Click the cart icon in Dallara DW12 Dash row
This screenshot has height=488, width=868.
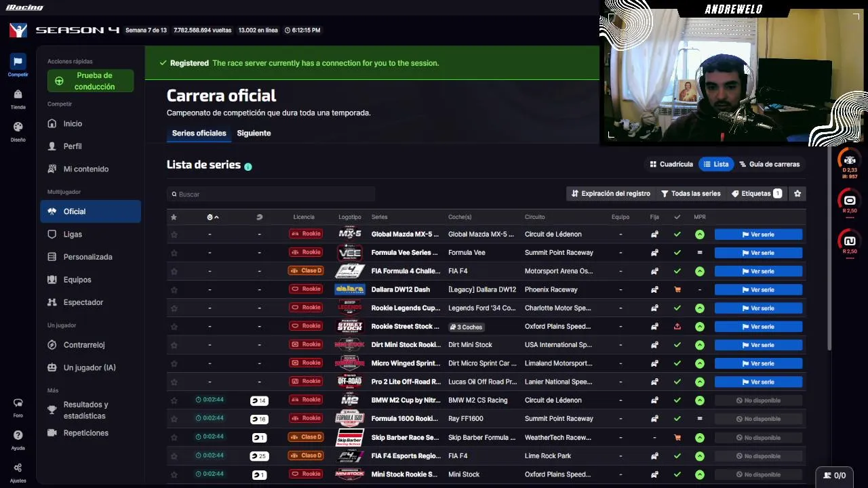click(x=677, y=289)
